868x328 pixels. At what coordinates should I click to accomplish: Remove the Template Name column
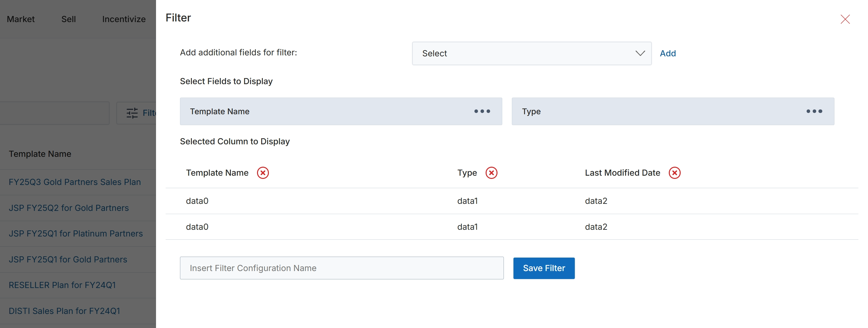263,172
